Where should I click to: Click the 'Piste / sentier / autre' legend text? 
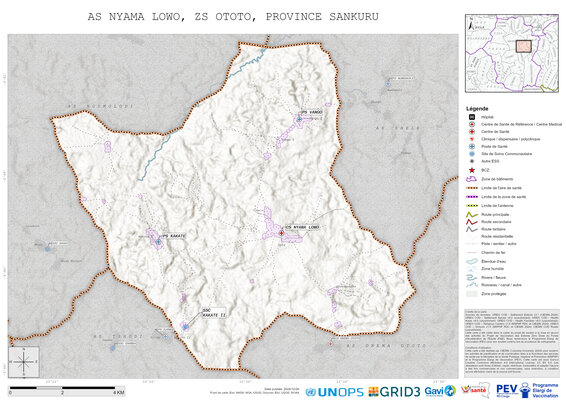498,244
